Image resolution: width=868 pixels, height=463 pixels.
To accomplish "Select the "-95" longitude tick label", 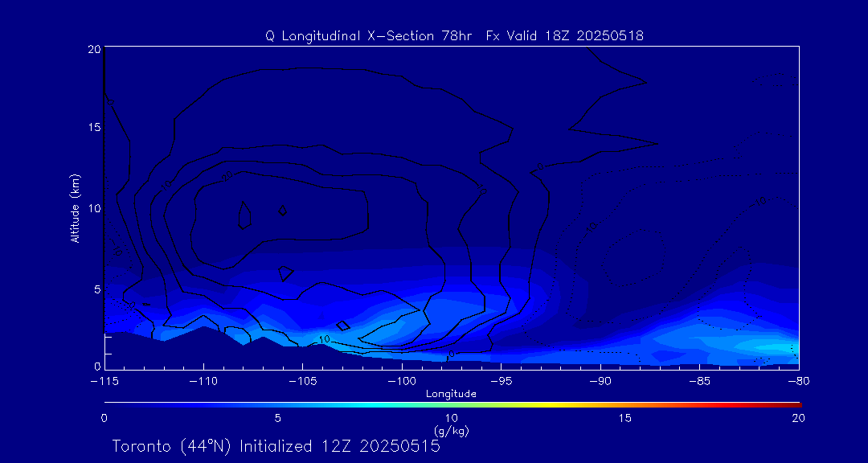I will point(501,382).
